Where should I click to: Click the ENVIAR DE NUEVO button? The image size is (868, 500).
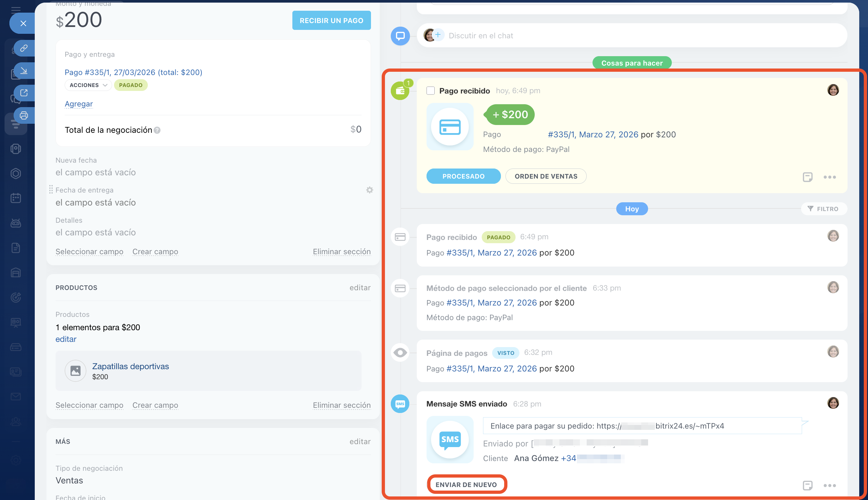(x=466, y=484)
